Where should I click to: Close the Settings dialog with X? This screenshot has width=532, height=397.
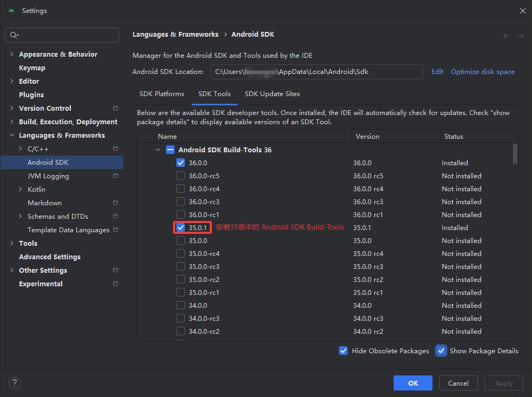pyautogui.click(x=522, y=11)
